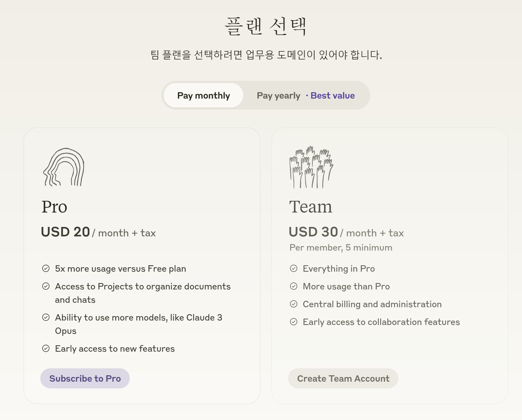Click the checkmark beside 'Ability to use more models'
Image resolution: width=522 pixels, height=420 pixels.
pos(46,317)
